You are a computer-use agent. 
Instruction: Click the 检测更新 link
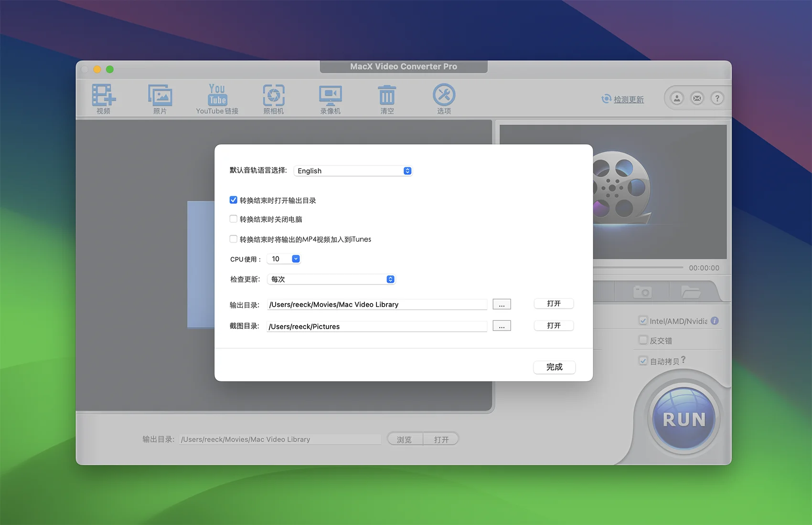[629, 99]
